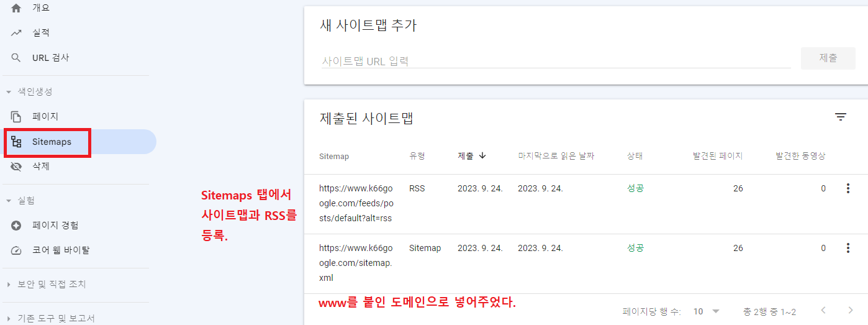Go to the next page arrow
Viewport: 868px width, 325px height.
point(851,310)
